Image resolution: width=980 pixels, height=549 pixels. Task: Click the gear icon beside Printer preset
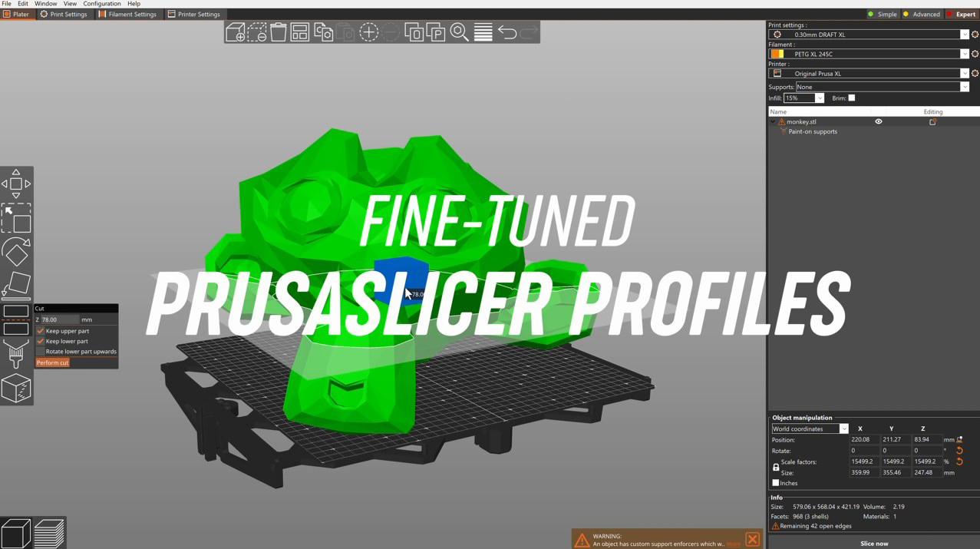click(975, 74)
